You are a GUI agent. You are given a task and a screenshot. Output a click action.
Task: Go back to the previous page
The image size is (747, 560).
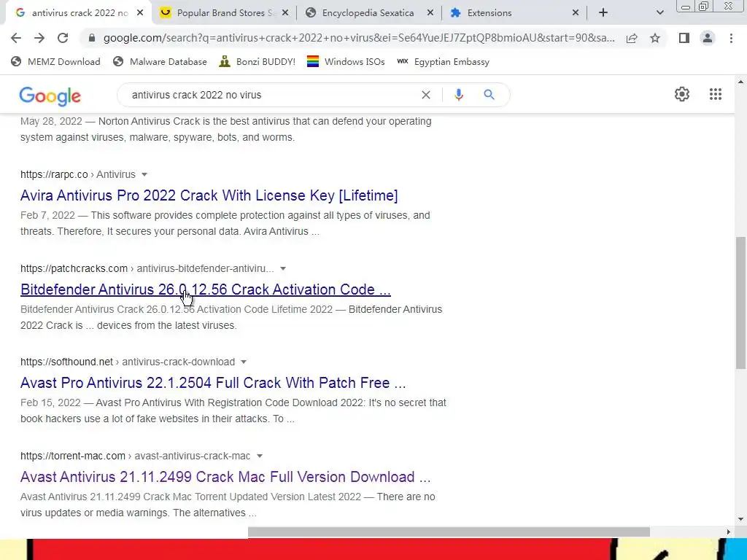pos(16,38)
